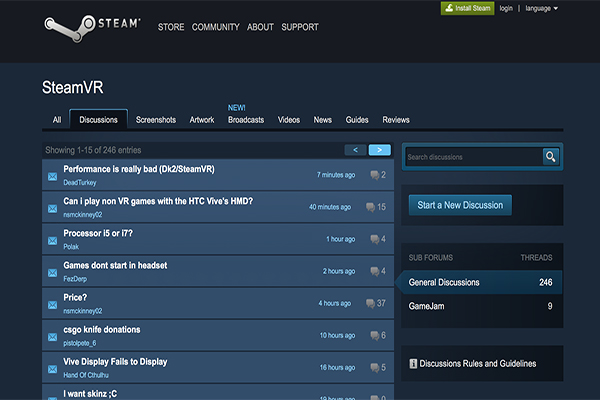Open the language dropdown
The height and width of the screenshot is (400, 600).
(541, 8)
